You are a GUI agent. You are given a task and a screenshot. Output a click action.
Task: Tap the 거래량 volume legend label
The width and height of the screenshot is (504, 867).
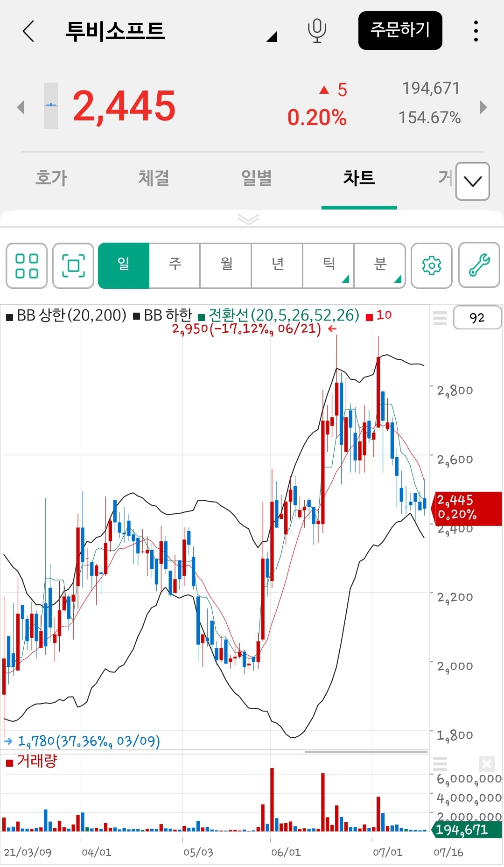point(32,761)
